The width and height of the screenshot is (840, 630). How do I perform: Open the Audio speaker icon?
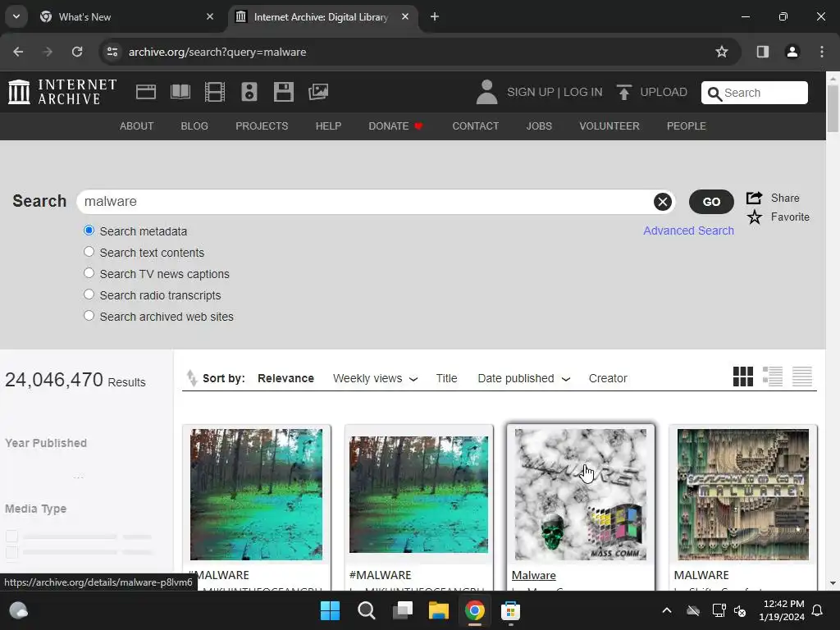249,92
